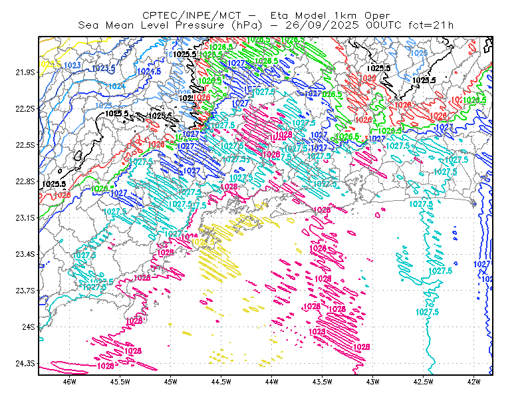
Task: Click the title line "CPTEC/INPE/MCT – Eta Model 1km Oper"
Action: [x=265, y=15]
